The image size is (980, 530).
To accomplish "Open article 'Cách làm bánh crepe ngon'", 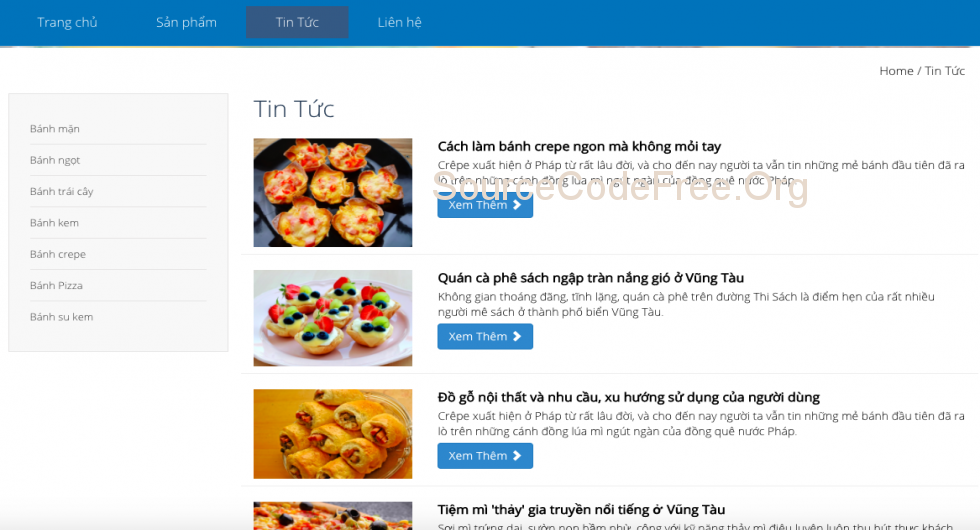I will coord(579,146).
